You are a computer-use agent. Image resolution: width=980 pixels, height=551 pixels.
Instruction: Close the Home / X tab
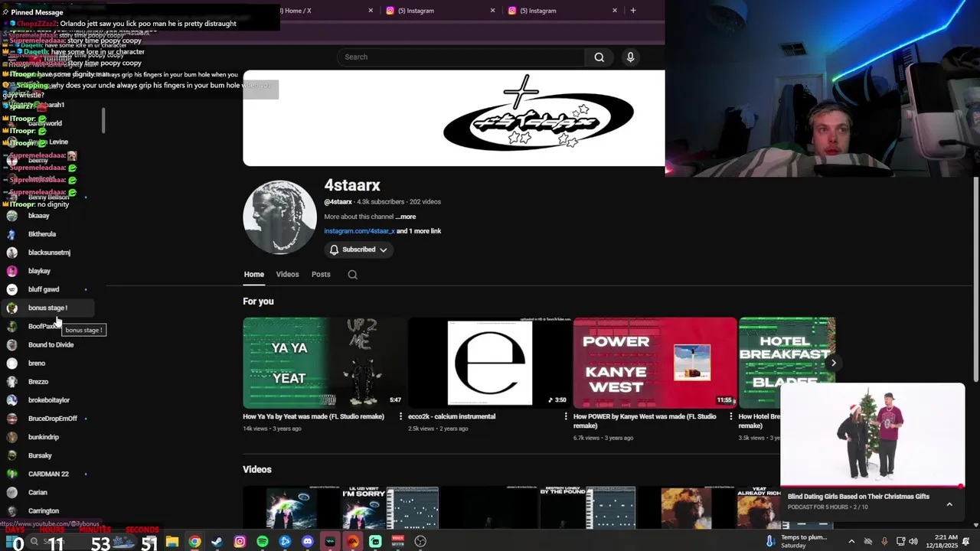[371, 11]
